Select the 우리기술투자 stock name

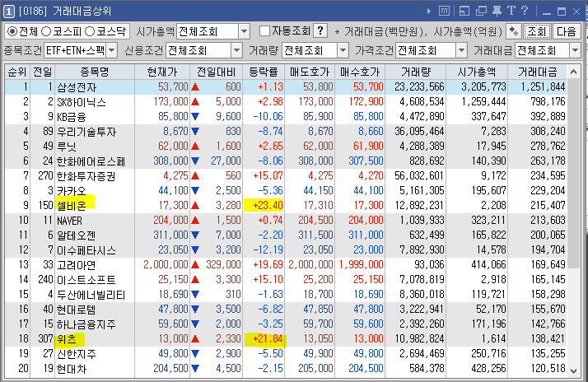click(x=86, y=132)
